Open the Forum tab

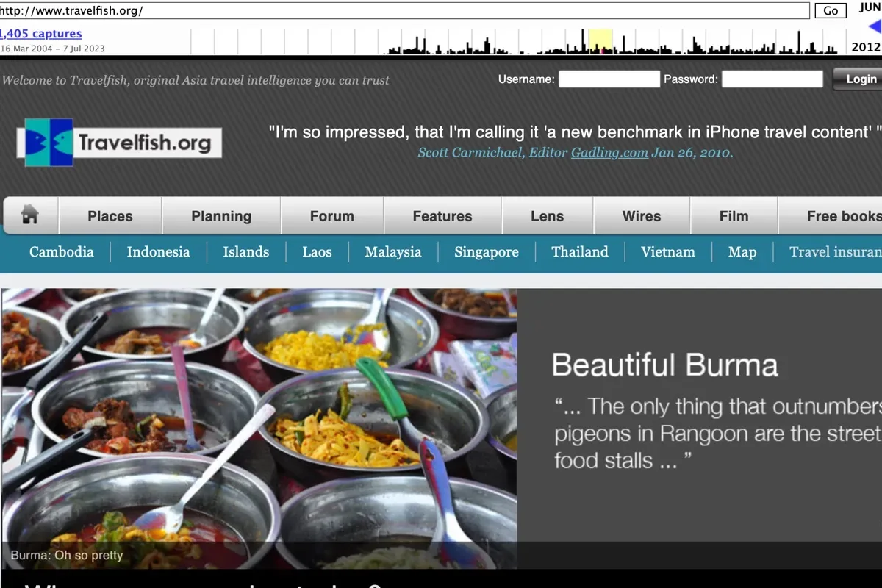332,216
